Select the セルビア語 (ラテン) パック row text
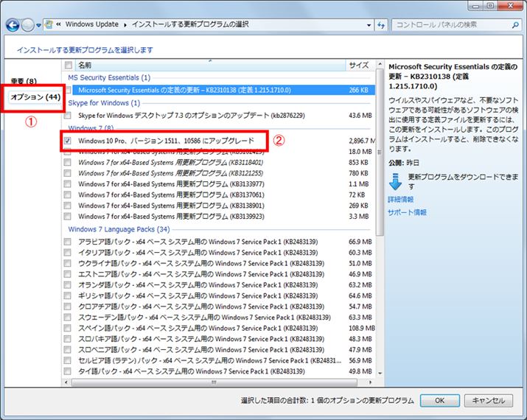 point(210,360)
